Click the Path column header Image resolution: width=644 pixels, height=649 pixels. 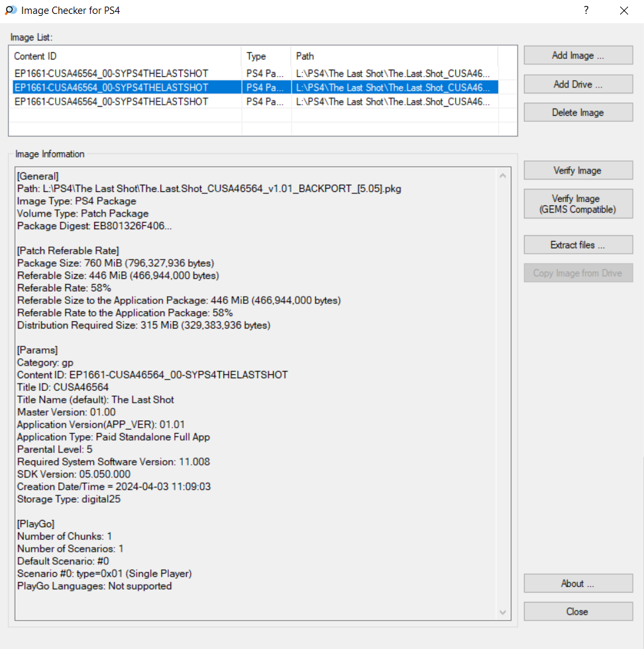point(394,56)
